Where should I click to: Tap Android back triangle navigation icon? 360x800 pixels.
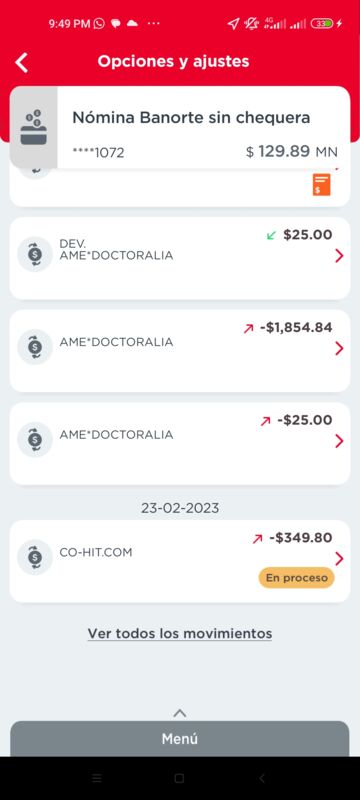[x=262, y=778]
